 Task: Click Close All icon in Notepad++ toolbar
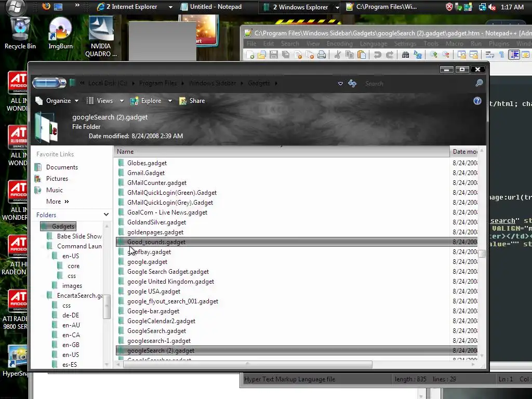click(310, 55)
